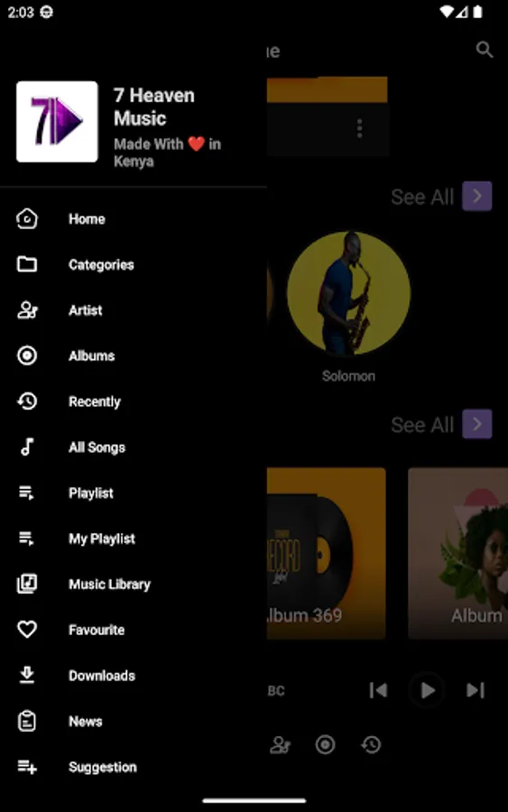Open the Solomon artist thumbnail

(348, 293)
